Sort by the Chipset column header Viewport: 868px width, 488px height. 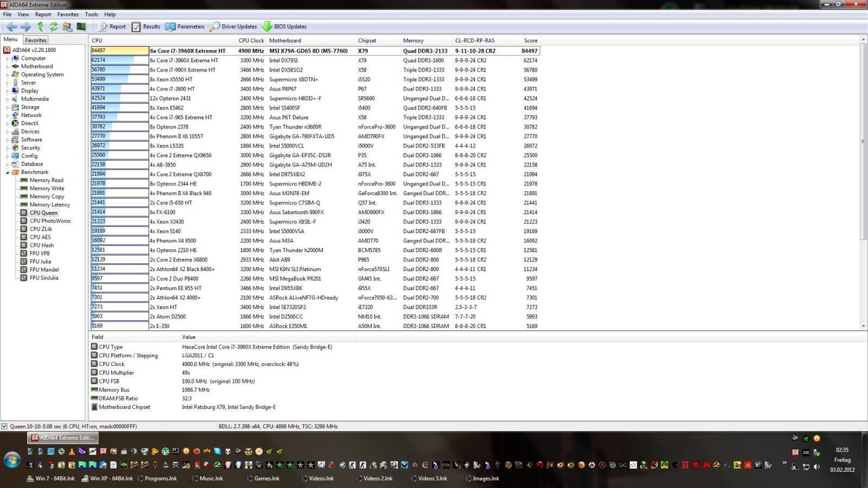pyautogui.click(x=378, y=41)
